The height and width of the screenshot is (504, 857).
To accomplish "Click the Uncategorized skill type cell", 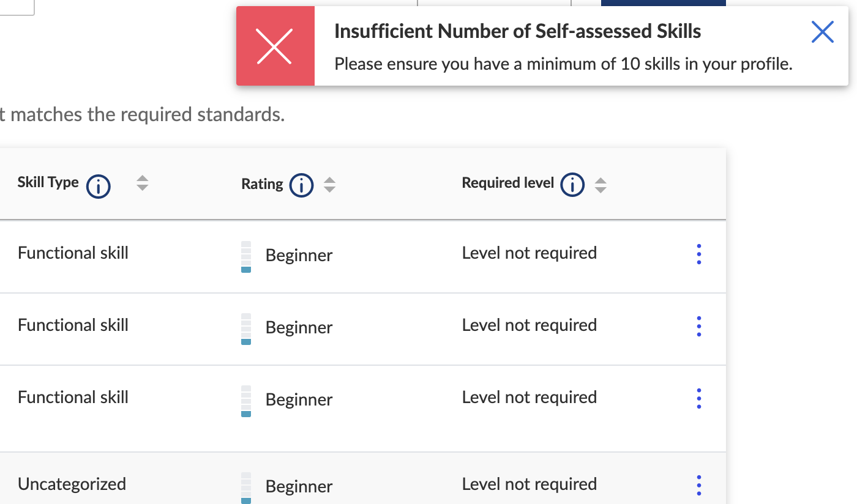I will click(72, 484).
